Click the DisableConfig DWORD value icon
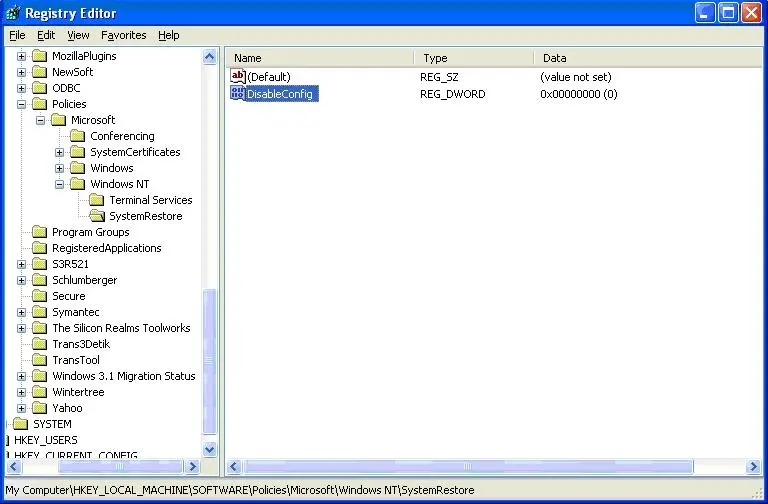768x504 pixels. click(x=238, y=94)
